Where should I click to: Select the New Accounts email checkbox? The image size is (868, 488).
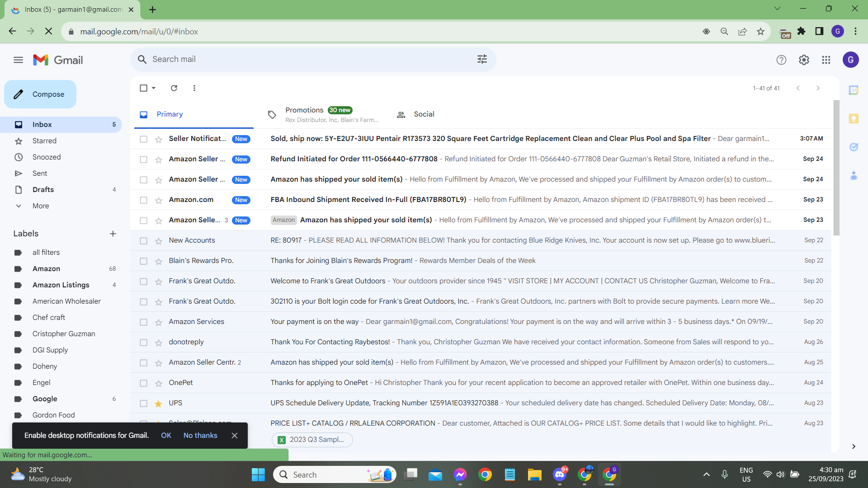(x=143, y=241)
